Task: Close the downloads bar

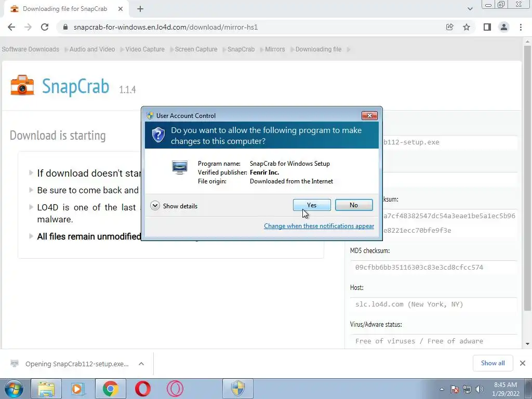Action: click(x=523, y=363)
